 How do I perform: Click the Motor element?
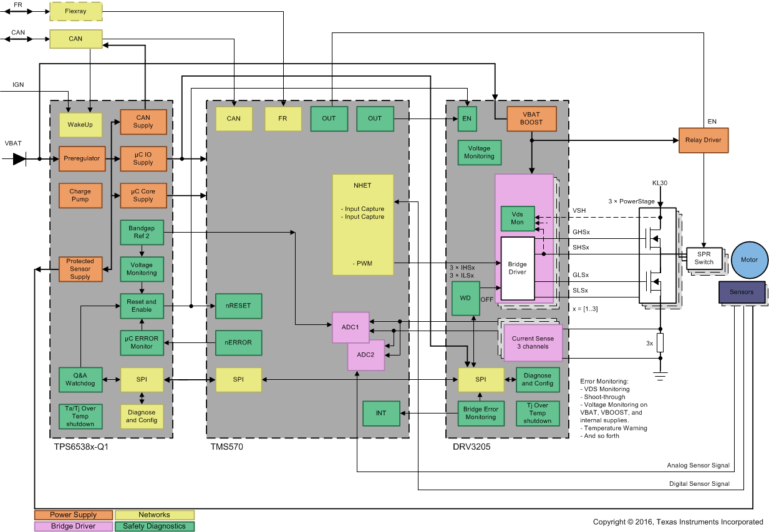click(x=750, y=260)
